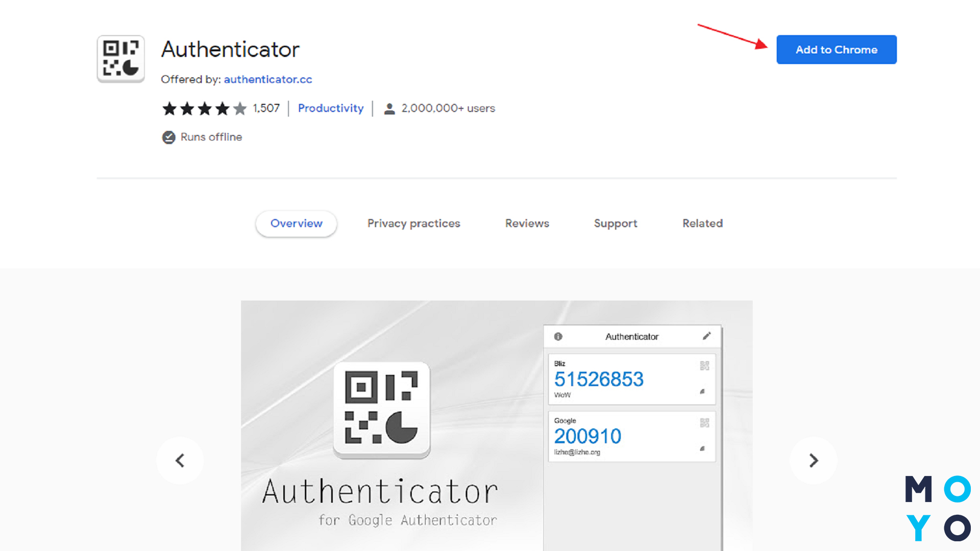The image size is (980, 551).
Task: Click the Authenticator extension QR logo
Action: (x=120, y=59)
